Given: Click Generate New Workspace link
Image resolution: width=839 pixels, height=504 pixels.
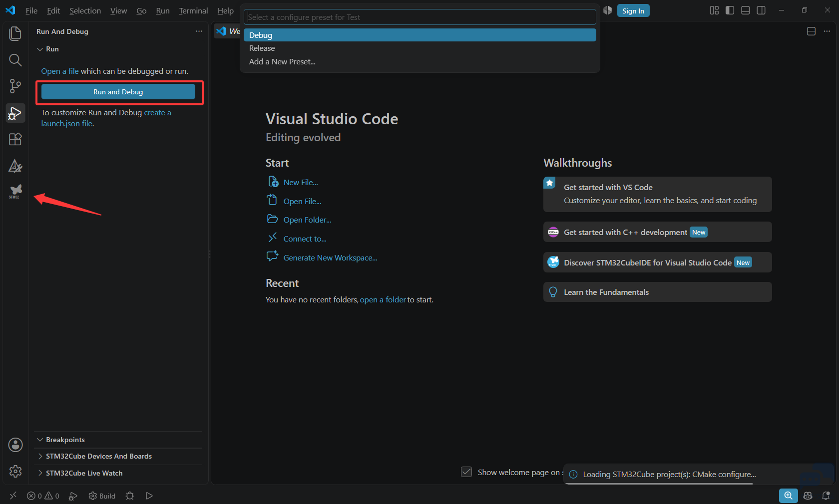Looking at the screenshot, I should pos(330,258).
